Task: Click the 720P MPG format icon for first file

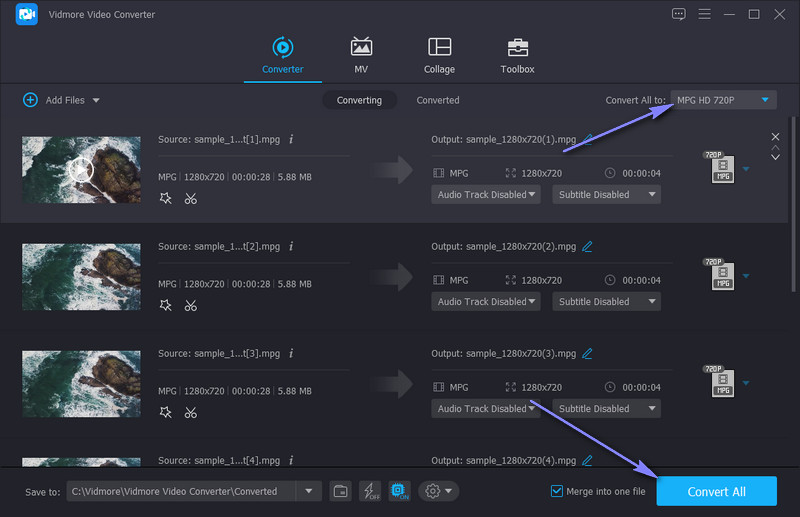Action: tap(719, 167)
